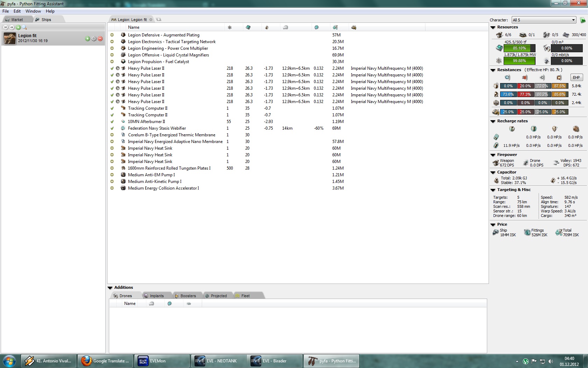Switch to EVEMon in the taskbar

161,361
